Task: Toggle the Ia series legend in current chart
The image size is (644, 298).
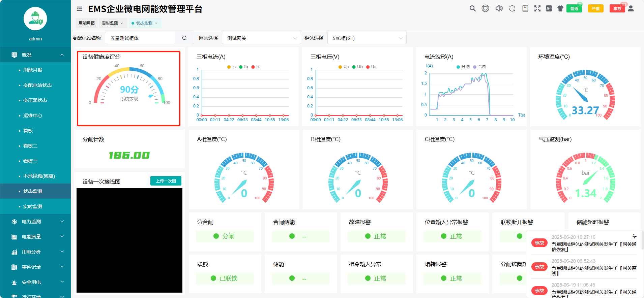Action: [x=232, y=67]
